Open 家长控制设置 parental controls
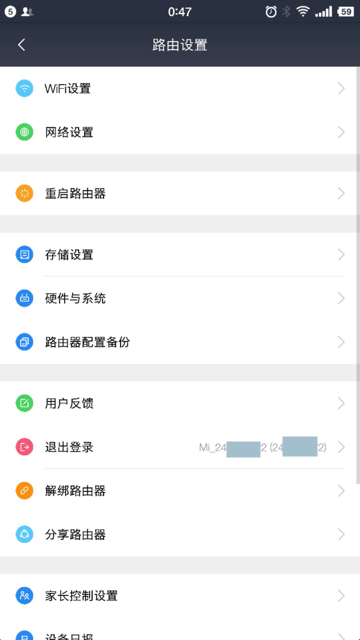Image resolution: width=360 pixels, height=640 pixels. click(180, 596)
